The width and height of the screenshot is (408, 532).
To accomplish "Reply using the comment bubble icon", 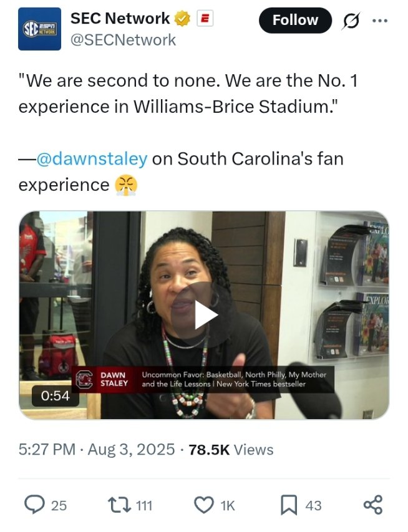I will coord(34,505).
